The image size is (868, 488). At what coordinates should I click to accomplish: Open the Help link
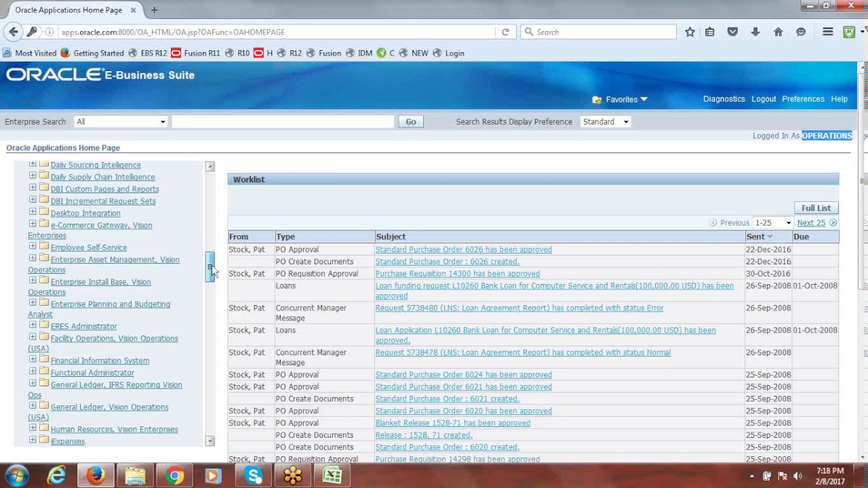[x=839, y=99]
